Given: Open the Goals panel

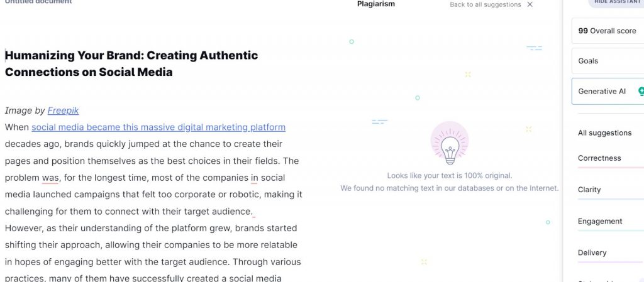Looking at the screenshot, I should coord(608,61).
